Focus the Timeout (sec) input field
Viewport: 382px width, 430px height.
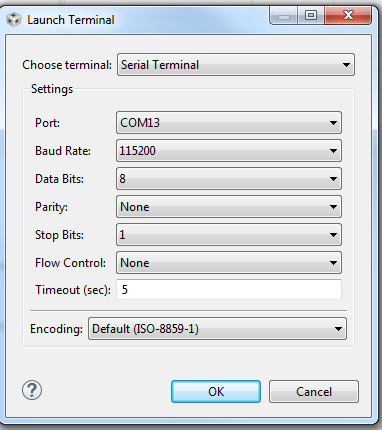point(229,289)
